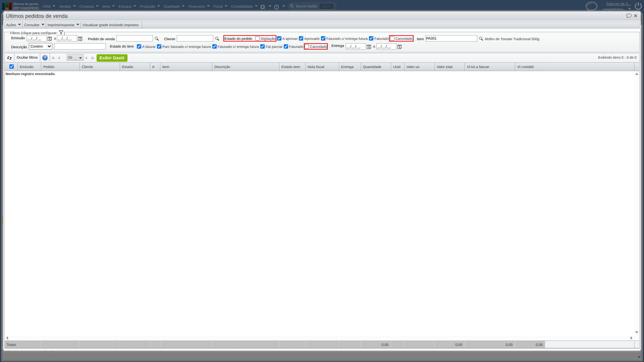Open the blue help question mark icon

(45, 58)
